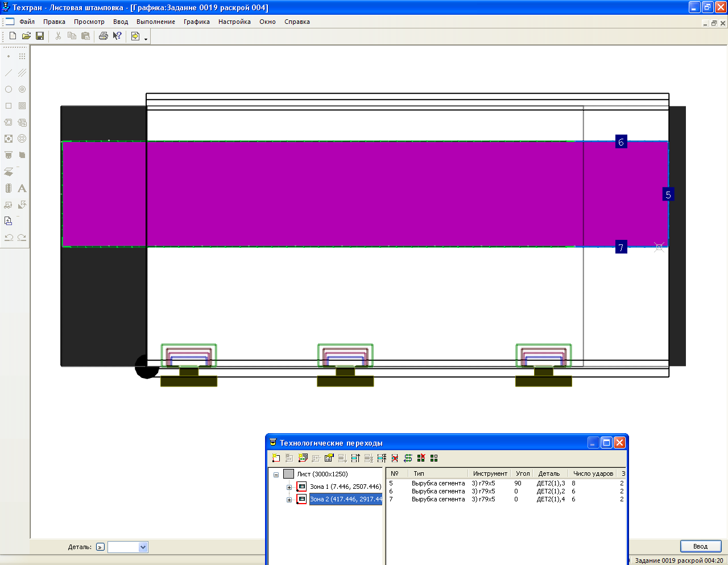Expand the Зона 2 tree node

click(289, 500)
